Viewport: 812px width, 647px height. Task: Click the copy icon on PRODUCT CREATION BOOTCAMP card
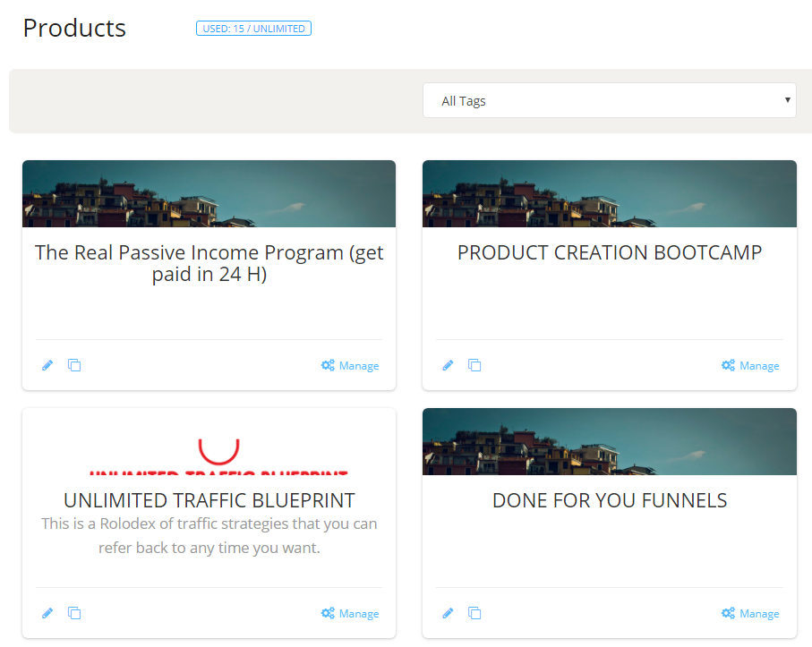click(474, 365)
